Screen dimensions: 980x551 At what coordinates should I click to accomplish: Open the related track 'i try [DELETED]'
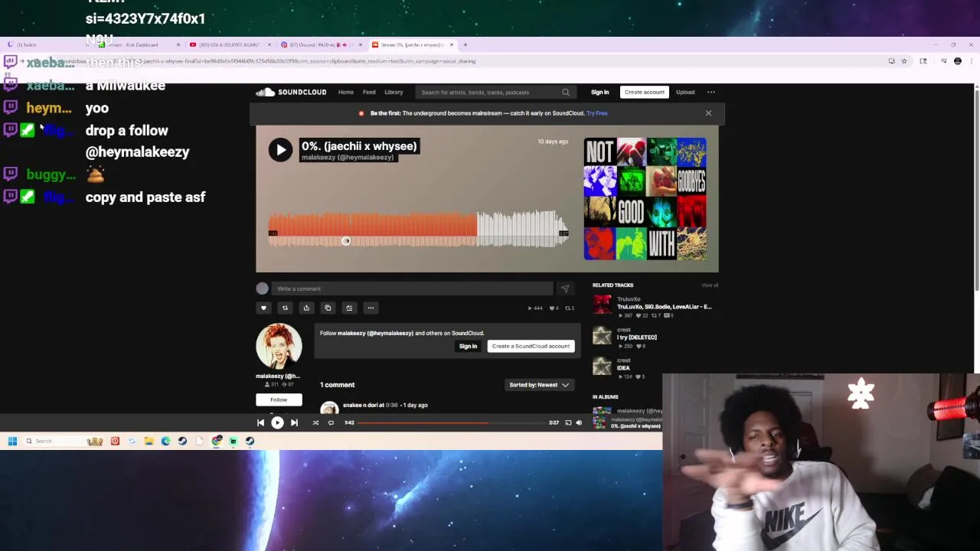tap(637, 337)
